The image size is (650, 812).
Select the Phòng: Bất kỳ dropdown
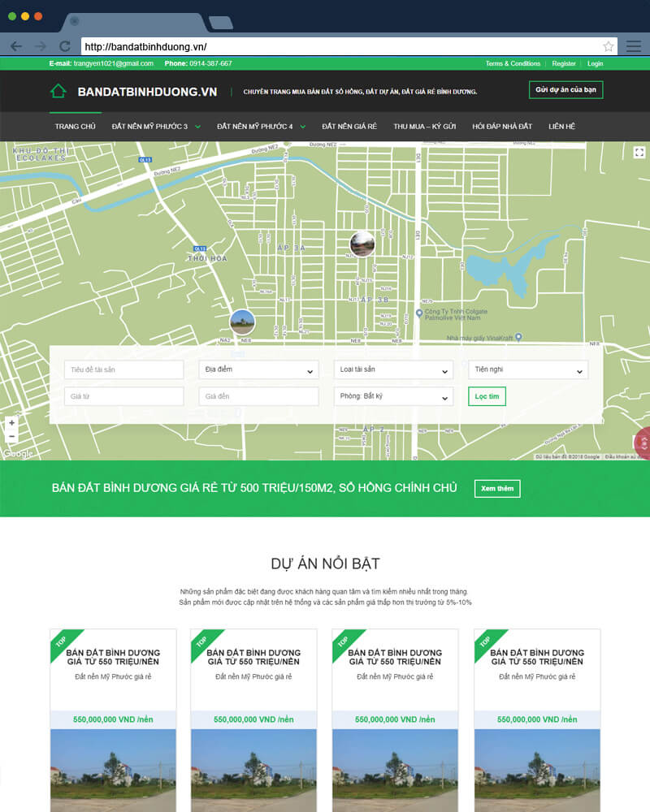[x=393, y=397]
